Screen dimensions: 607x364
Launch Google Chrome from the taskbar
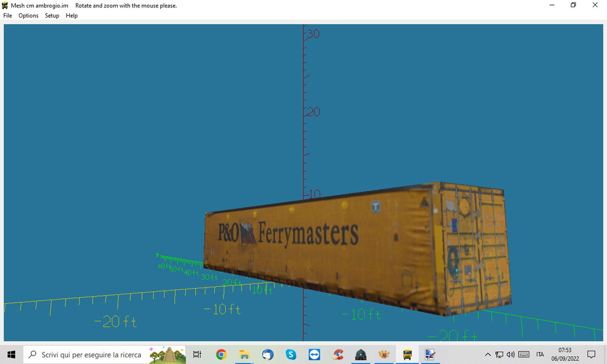point(222,354)
